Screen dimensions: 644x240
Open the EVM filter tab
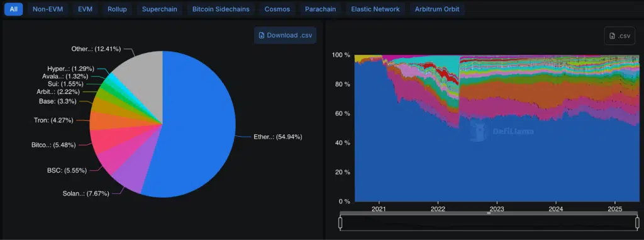click(x=85, y=9)
